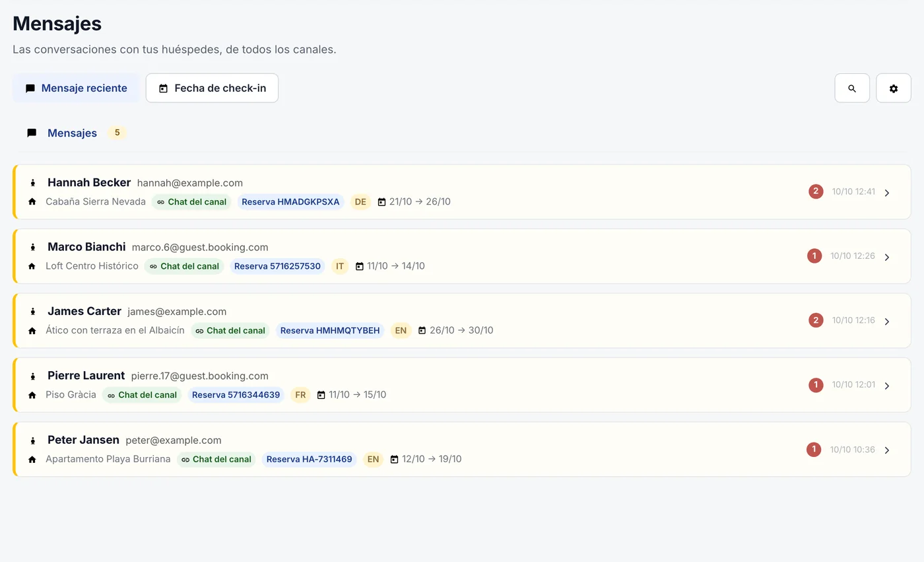Click the calendar icon next to 26/10 → 30/10
Image resolution: width=924 pixels, height=562 pixels.
click(x=422, y=331)
